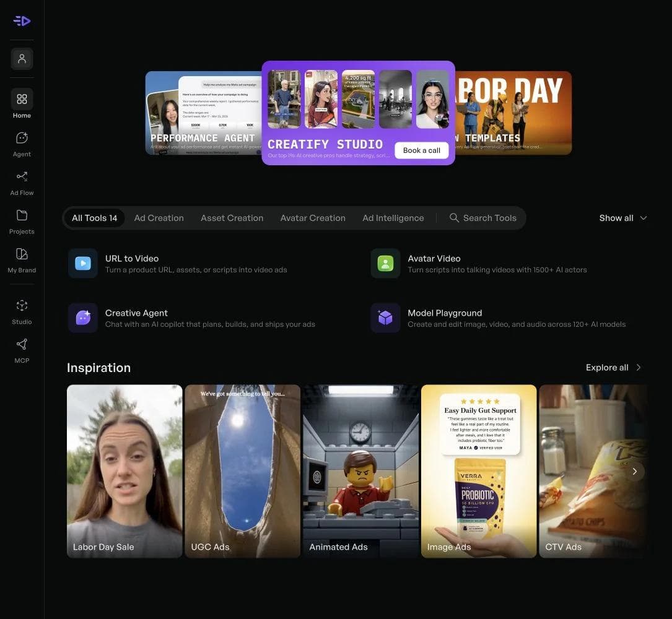This screenshot has height=619, width=672.
Task: Open the Animated Ads inspiration card
Action: 361,471
